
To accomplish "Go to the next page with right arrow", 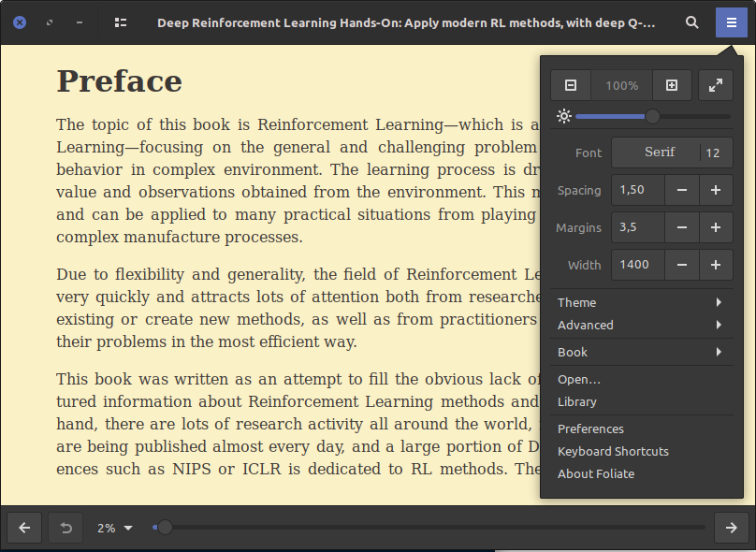I will 731,528.
